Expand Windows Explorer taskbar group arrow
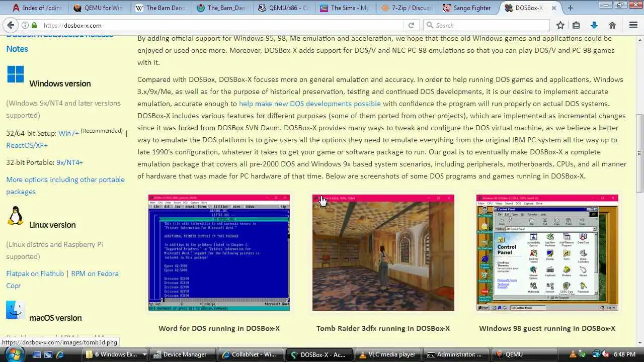The width and height of the screenshot is (644, 362). click(144, 354)
